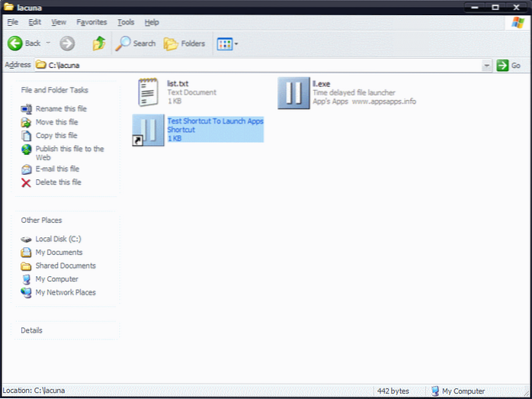532x399 pixels.
Task: Click the Details panel header
Action: pos(32,330)
